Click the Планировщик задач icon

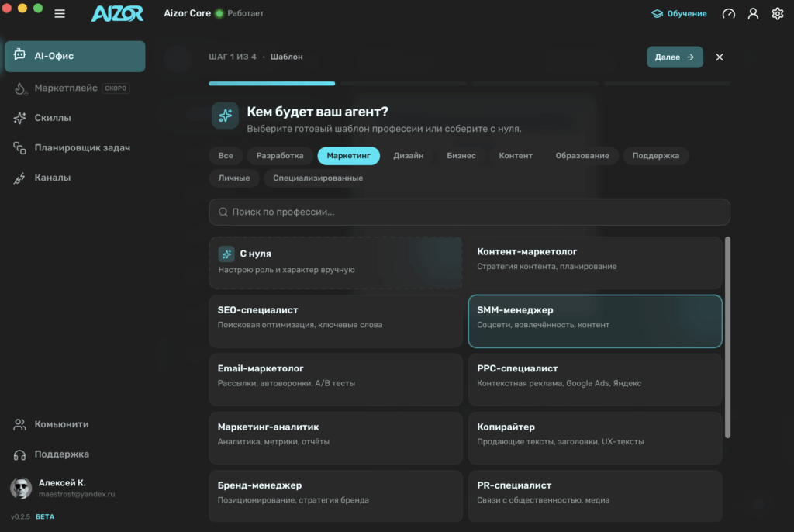tap(19, 148)
